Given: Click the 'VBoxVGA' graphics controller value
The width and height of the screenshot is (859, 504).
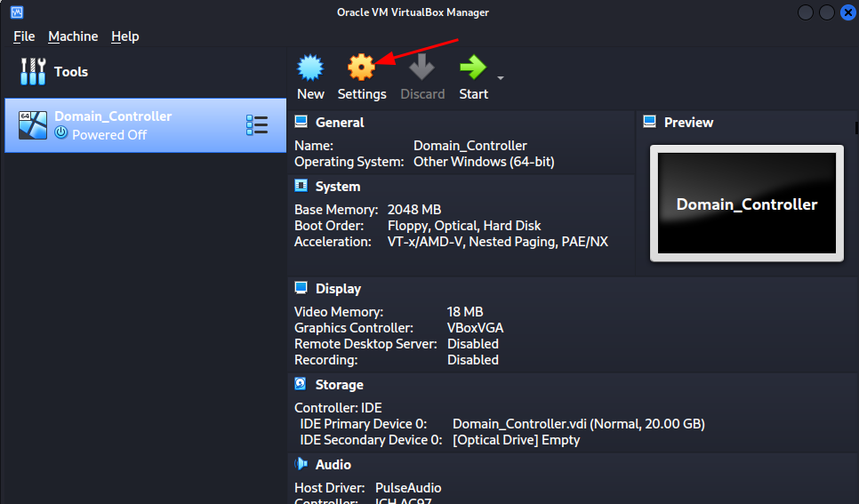Looking at the screenshot, I should tap(475, 328).
